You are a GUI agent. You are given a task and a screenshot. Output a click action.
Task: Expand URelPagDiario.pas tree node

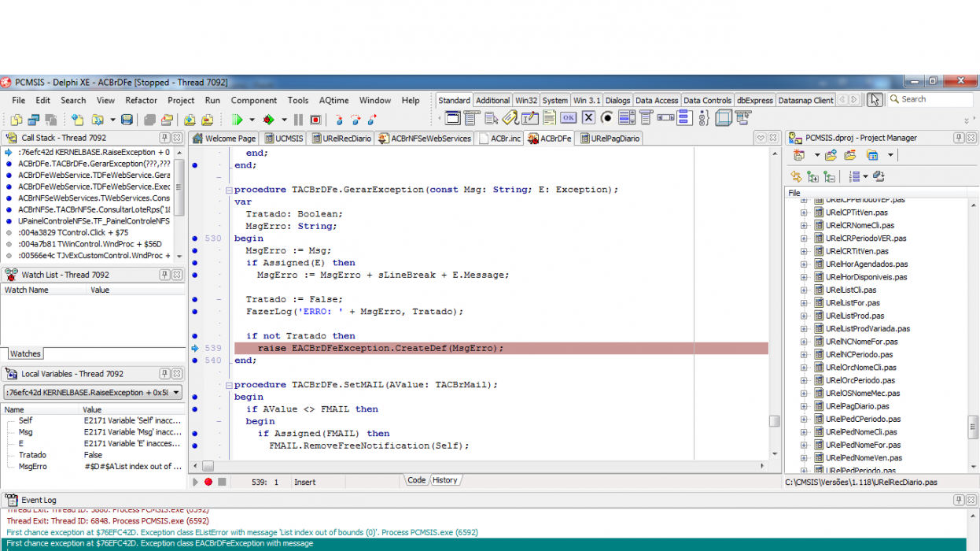coord(804,406)
